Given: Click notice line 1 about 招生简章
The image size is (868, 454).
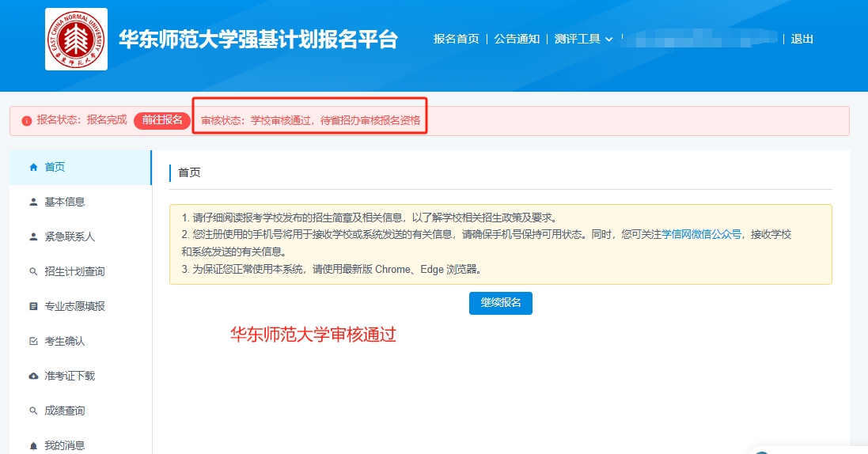Looking at the screenshot, I should 370,218.
